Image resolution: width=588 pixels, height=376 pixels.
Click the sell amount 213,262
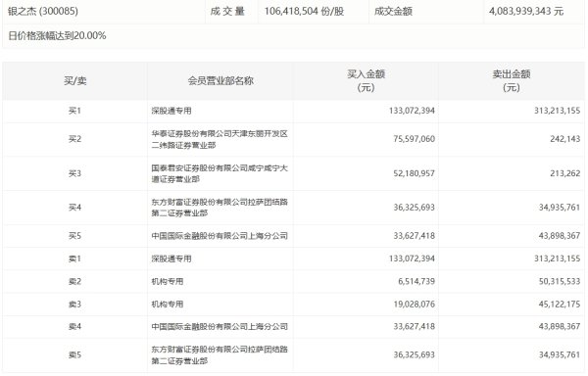click(565, 173)
